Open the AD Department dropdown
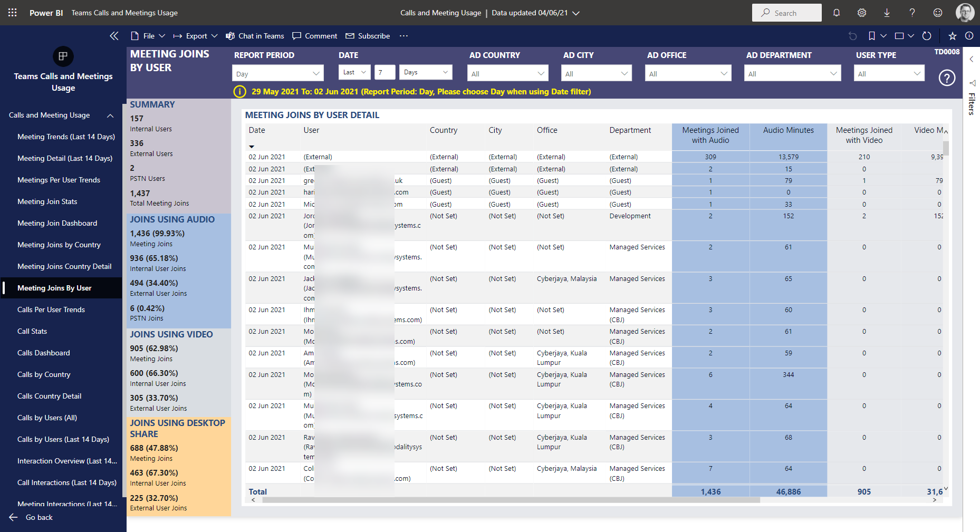The image size is (980, 532). (793, 73)
